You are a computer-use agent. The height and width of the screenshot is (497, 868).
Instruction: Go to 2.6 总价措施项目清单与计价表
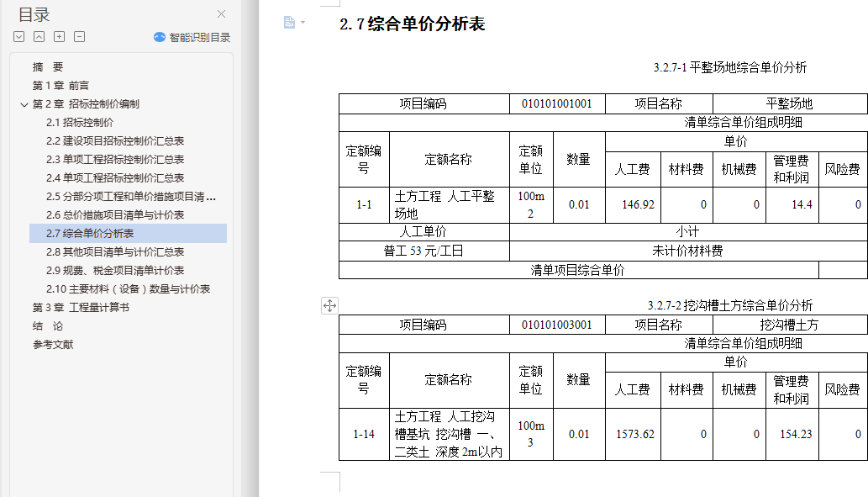point(115,215)
